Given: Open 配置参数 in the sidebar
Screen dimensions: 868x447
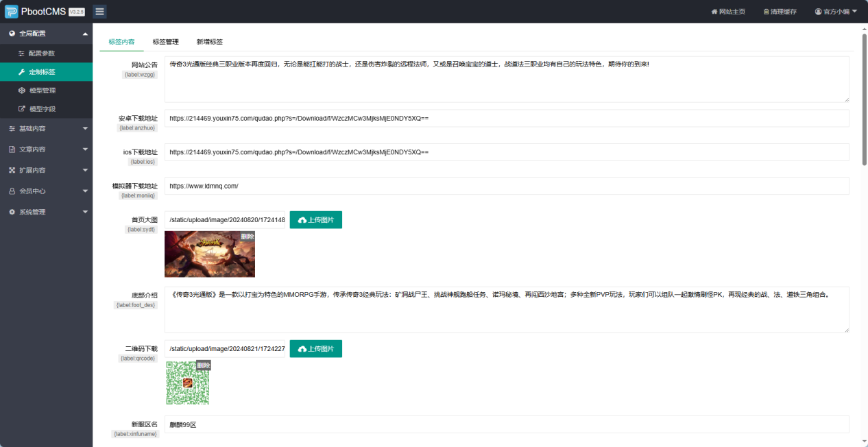Looking at the screenshot, I should click(46, 53).
